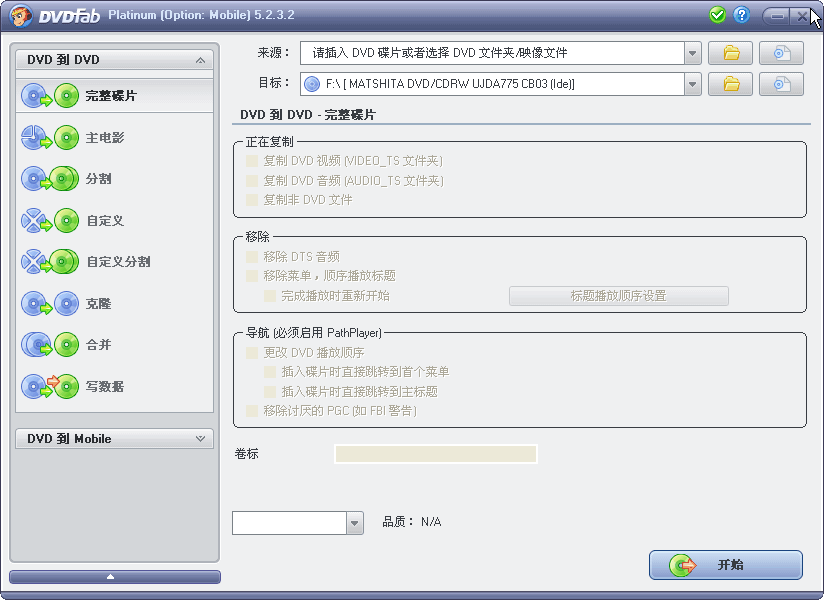
Task: Click the DVD 到 DVD - 完整碟片 heading
Action: pos(308,115)
